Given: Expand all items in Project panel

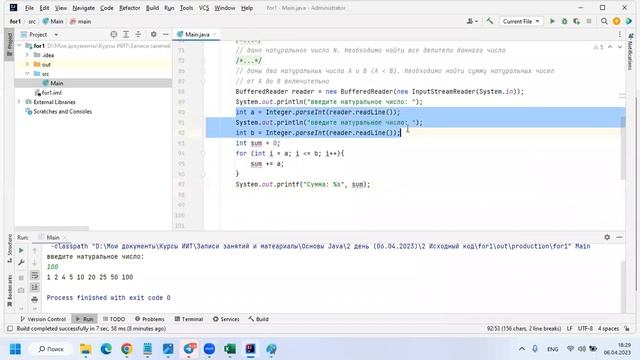Looking at the screenshot, I should point(126,35).
